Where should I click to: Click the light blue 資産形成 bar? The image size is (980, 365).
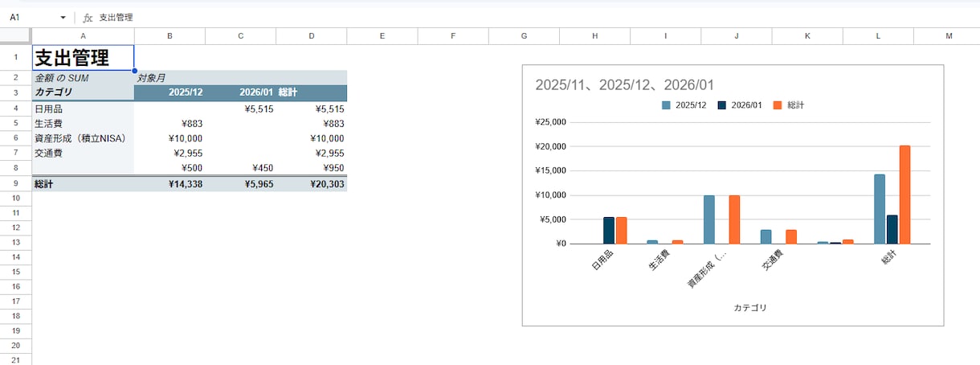click(709, 219)
